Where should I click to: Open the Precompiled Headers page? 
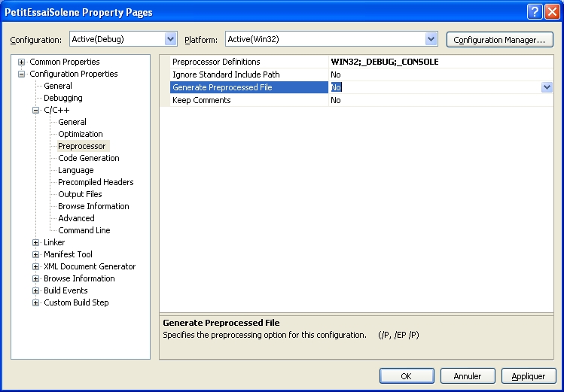pyautogui.click(x=96, y=182)
